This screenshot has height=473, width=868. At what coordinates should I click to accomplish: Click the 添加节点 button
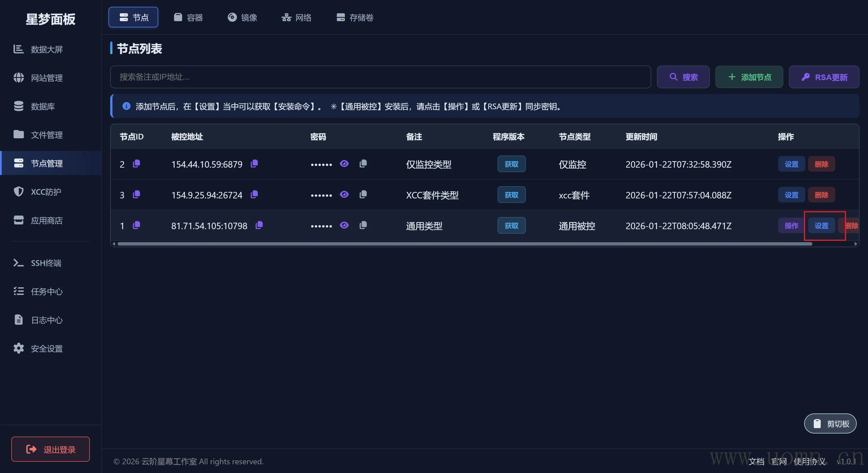pos(749,77)
